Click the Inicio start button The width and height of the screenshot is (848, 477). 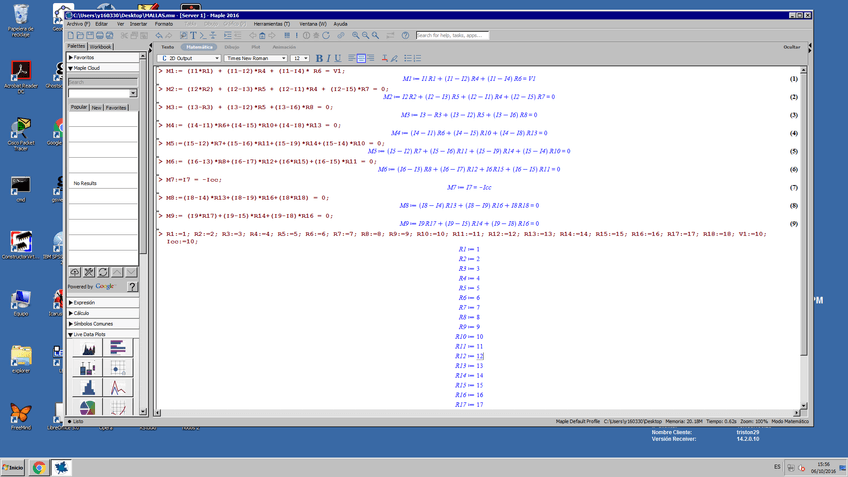click(x=13, y=467)
